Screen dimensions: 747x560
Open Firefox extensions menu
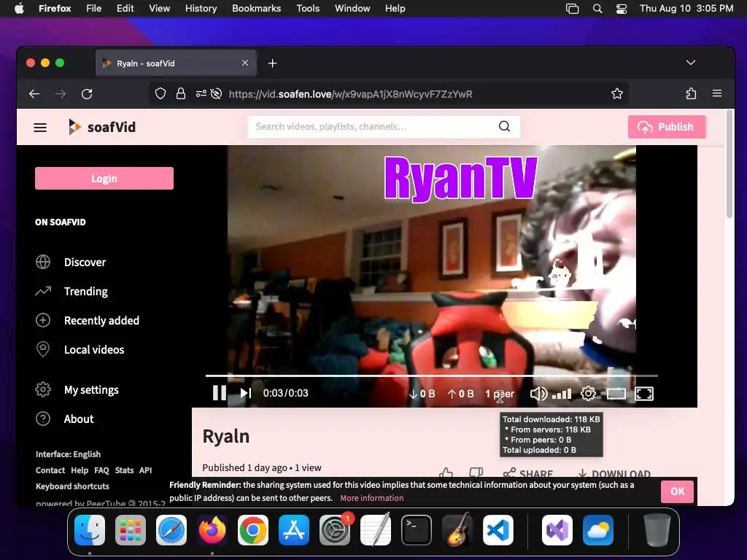click(x=691, y=94)
